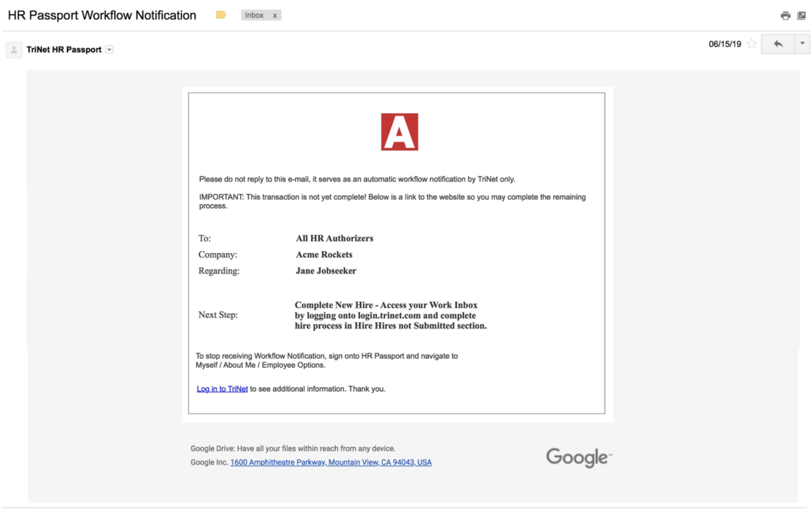The height and width of the screenshot is (510, 812).
Task: Reply to the email with the arrow button
Action: (x=778, y=44)
